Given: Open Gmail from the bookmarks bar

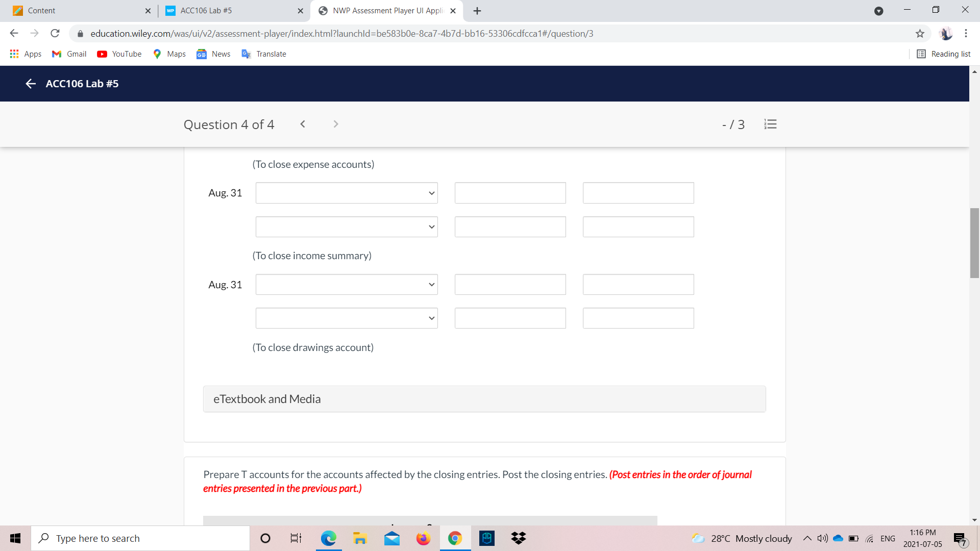Looking at the screenshot, I should (x=68, y=54).
